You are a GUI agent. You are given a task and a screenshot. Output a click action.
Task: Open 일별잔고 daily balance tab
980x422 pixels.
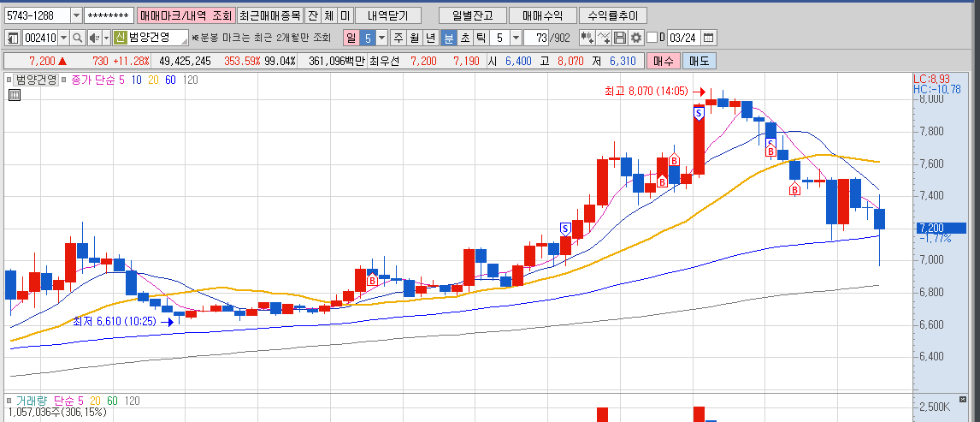pos(473,15)
